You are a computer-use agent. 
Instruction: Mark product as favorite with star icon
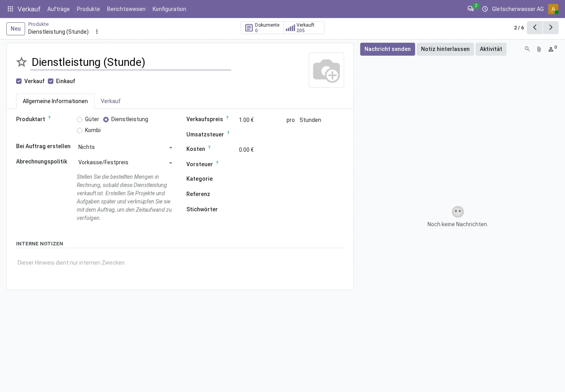[x=22, y=62]
